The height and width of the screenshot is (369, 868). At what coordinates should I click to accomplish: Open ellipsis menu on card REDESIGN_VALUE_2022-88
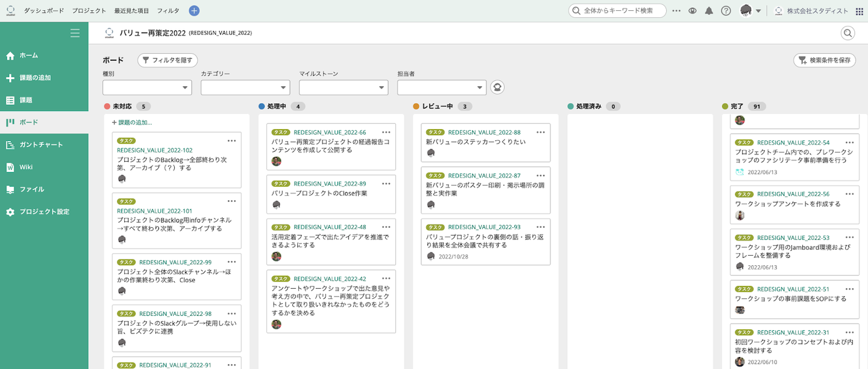[541, 132]
